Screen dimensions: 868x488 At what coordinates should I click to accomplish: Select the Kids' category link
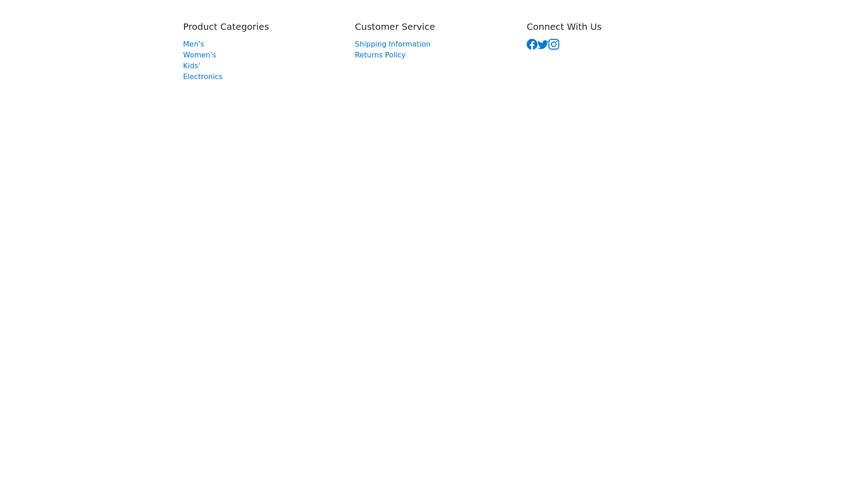[x=191, y=66]
